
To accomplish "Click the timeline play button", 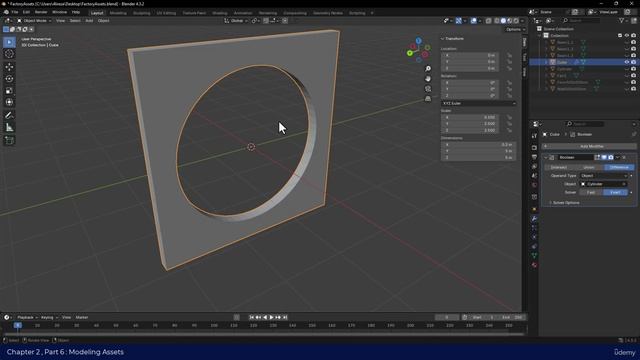I will tap(271, 317).
